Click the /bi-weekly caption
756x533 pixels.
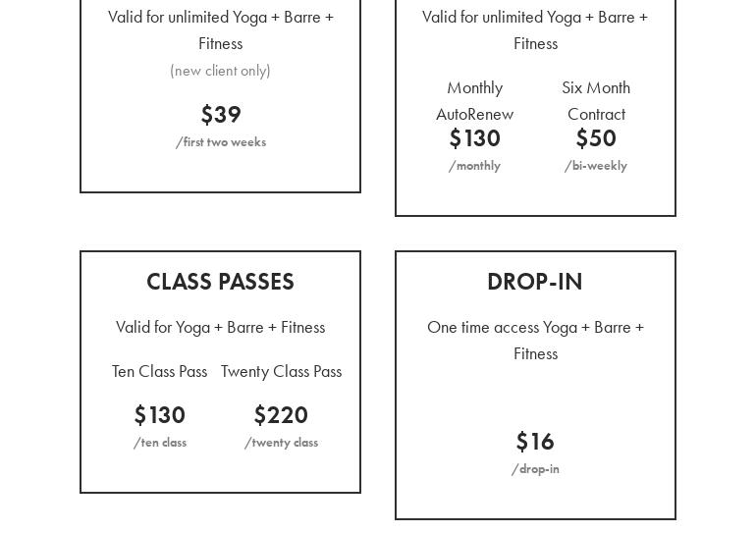click(x=596, y=166)
